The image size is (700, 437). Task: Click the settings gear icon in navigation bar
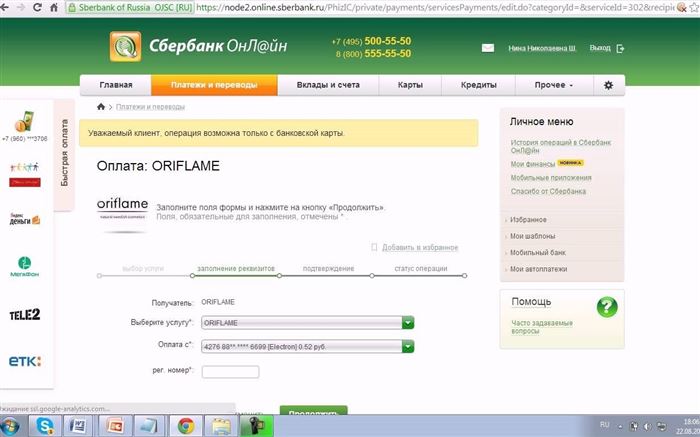coord(608,85)
